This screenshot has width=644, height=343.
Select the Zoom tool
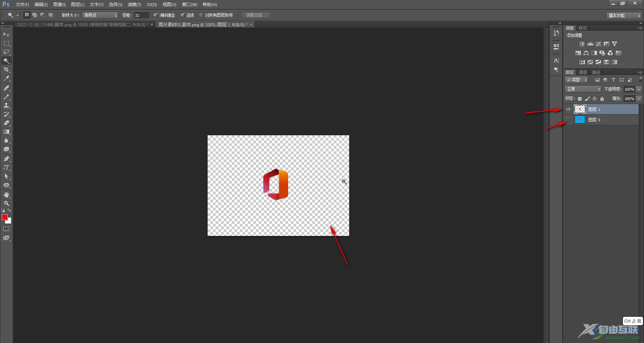(x=6, y=203)
